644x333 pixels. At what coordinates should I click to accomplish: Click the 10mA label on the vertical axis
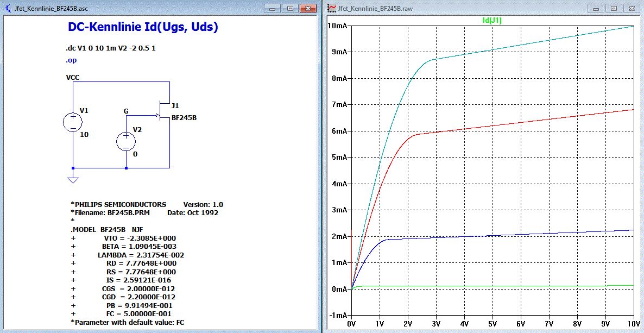(x=337, y=26)
